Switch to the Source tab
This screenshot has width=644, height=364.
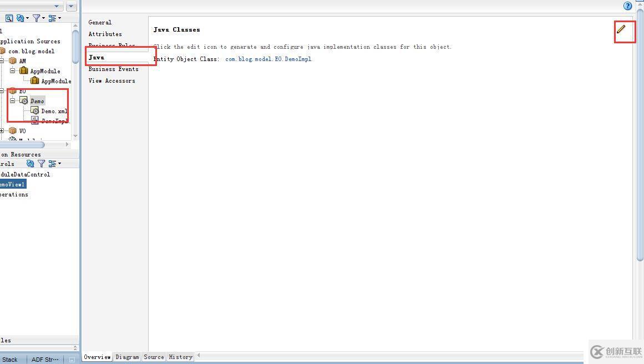coord(153,357)
